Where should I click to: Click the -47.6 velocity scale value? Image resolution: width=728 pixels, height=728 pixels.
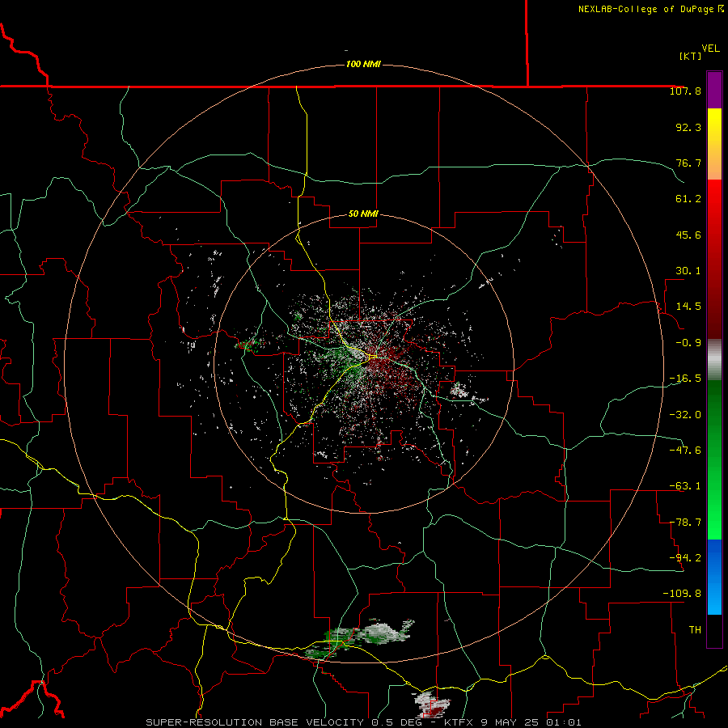point(685,451)
